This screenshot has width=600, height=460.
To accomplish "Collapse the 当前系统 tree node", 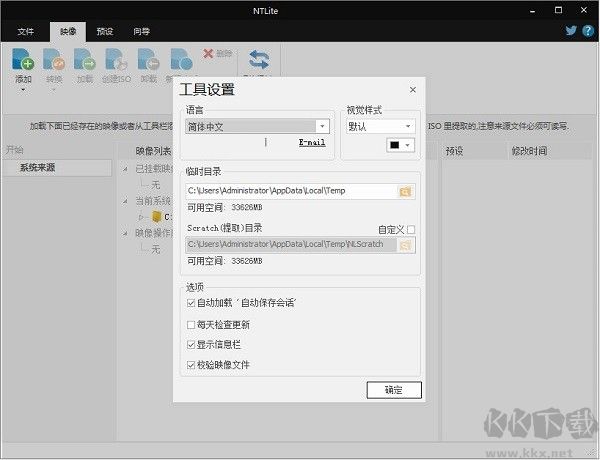I will [126, 201].
